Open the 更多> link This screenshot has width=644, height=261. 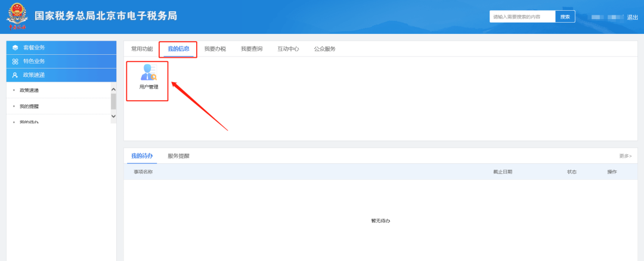point(625,156)
